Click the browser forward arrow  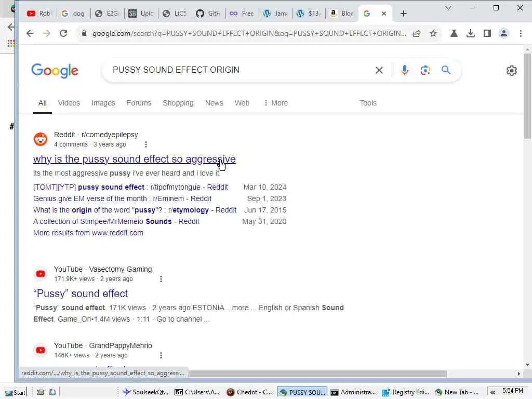(46, 33)
